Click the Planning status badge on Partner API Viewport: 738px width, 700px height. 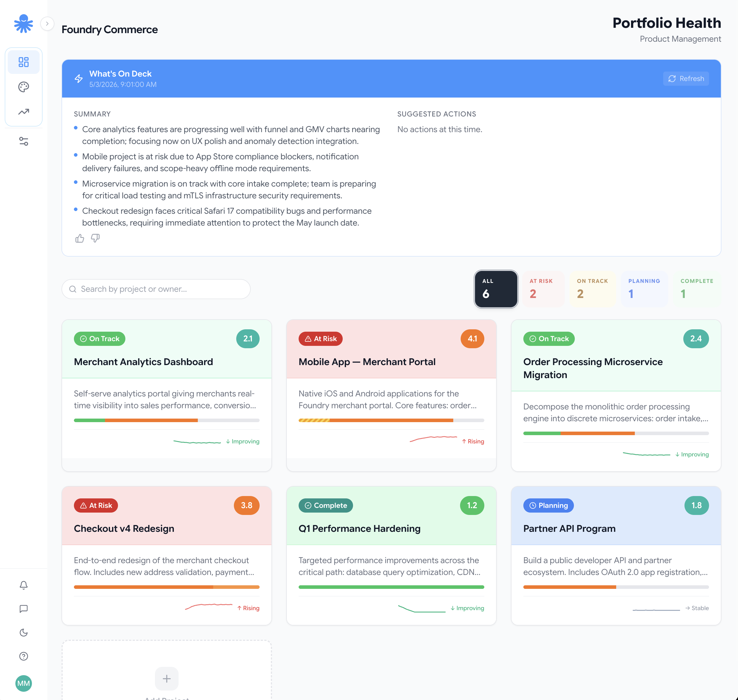click(x=548, y=505)
